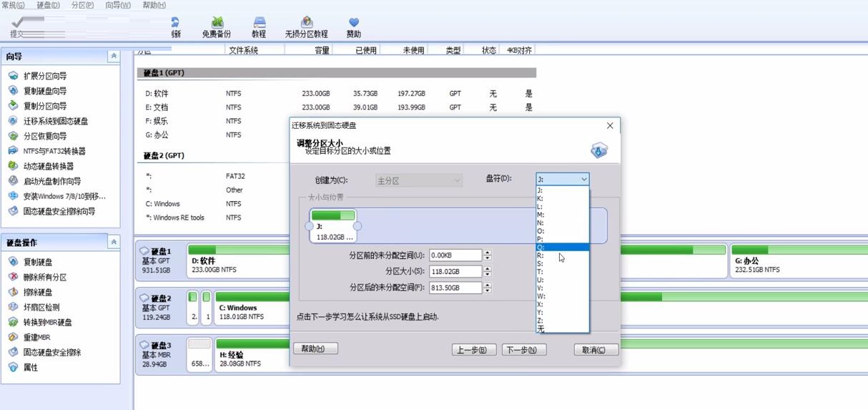Open the 常规 menu
The height and width of the screenshot is (410, 868).
(x=13, y=5)
